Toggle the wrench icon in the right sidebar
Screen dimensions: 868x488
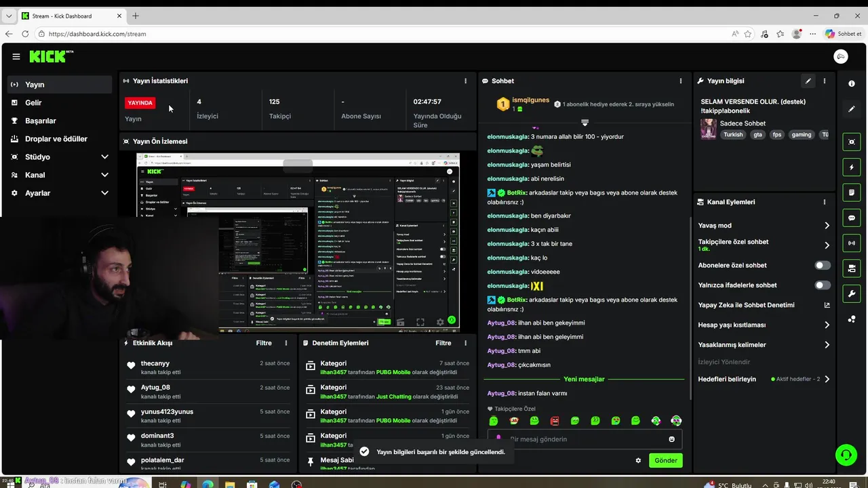pos(852,293)
